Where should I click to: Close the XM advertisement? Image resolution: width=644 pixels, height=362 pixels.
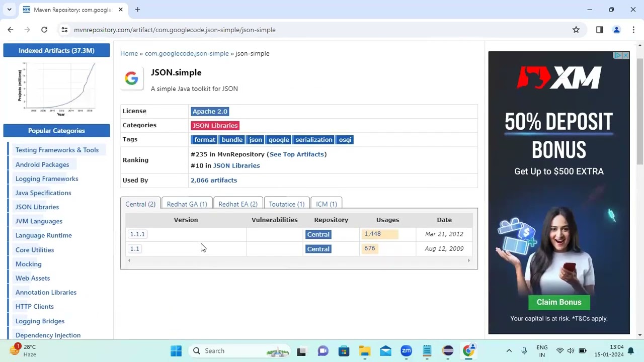[625, 55]
